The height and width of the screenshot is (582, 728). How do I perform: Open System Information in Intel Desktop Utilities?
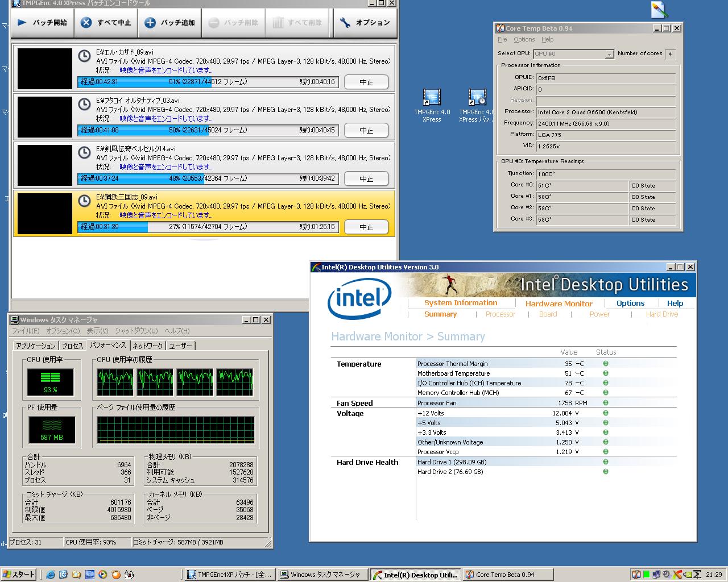pos(461,303)
